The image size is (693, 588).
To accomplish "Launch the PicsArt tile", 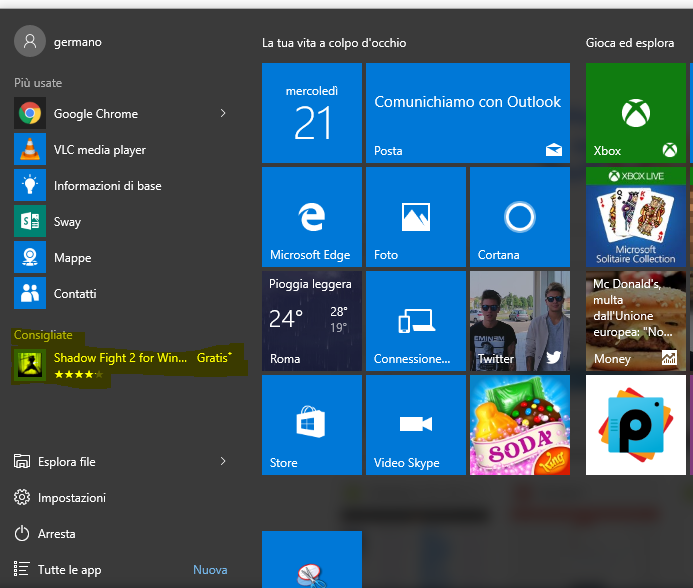I will (636, 425).
